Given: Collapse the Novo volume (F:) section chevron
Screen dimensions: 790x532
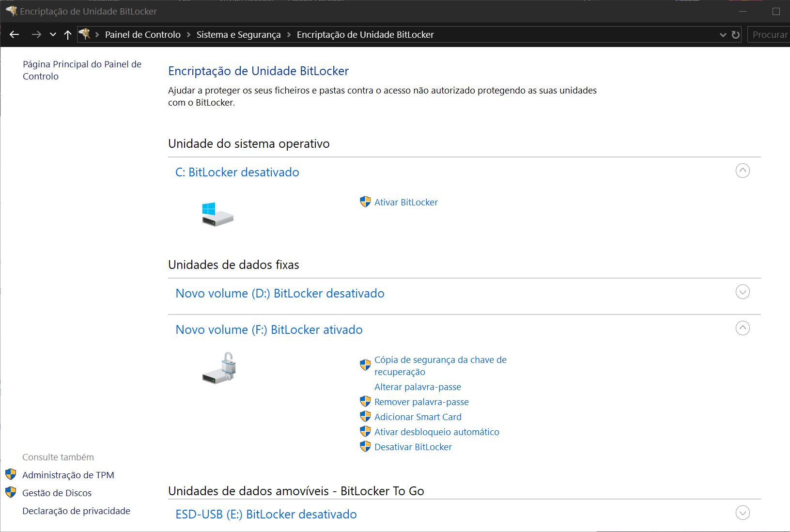Looking at the screenshot, I should (743, 328).
